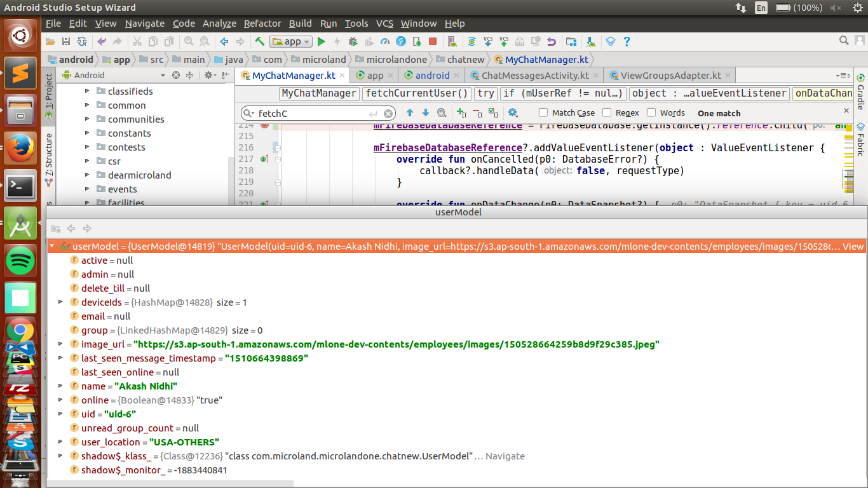868x488 pixels.
Task: Click the Make Project hammer icon
Action: tap(259, 41)
